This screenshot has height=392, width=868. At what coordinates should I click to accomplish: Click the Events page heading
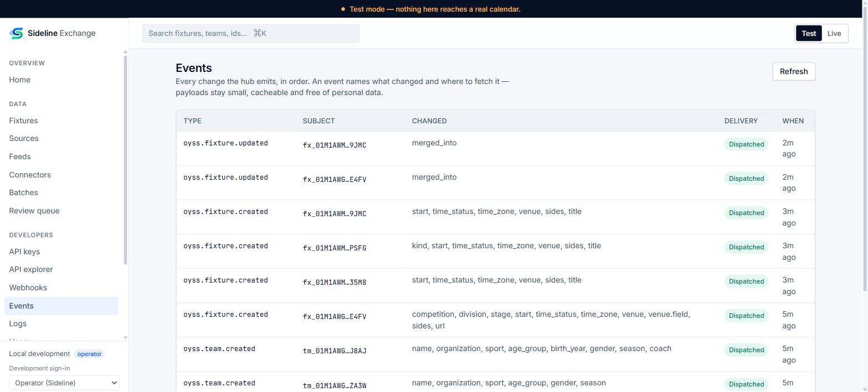pos(194,68)
